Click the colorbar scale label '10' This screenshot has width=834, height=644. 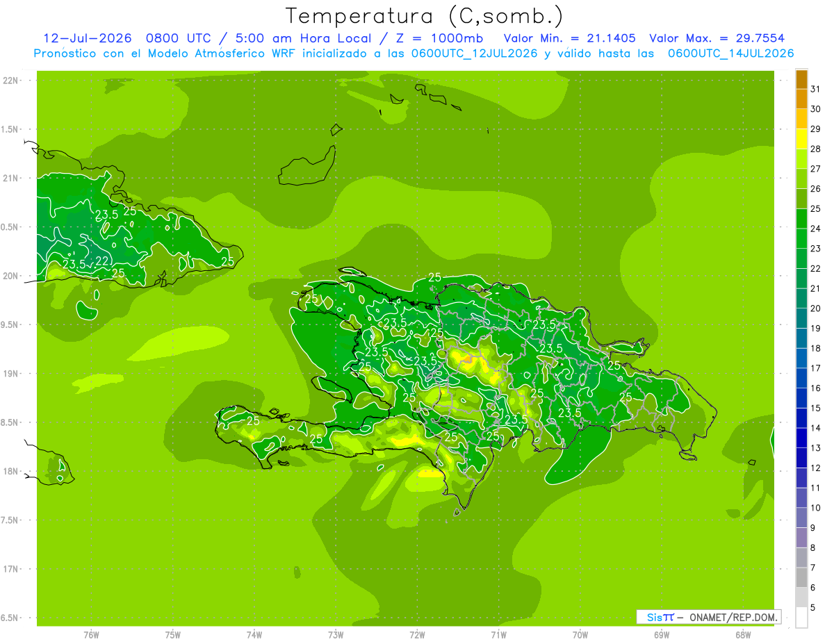pos(815,508)
